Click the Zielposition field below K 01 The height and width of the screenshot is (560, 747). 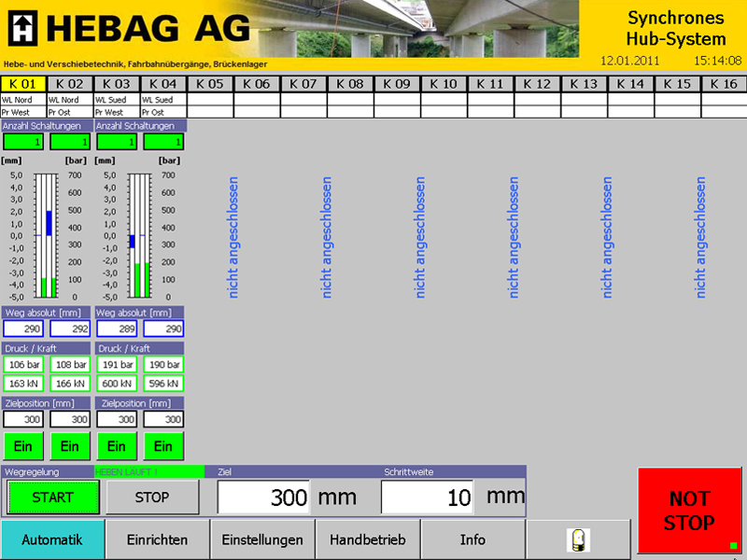tap(23, 419)
